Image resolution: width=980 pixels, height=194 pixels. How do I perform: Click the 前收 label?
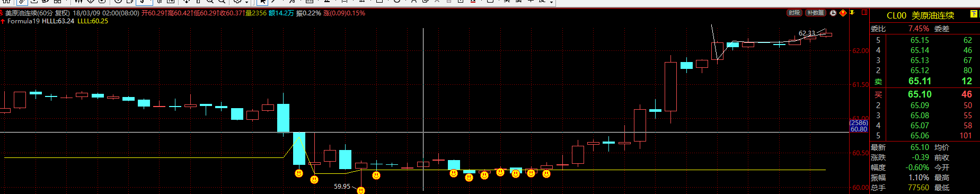tap(942, 157)
